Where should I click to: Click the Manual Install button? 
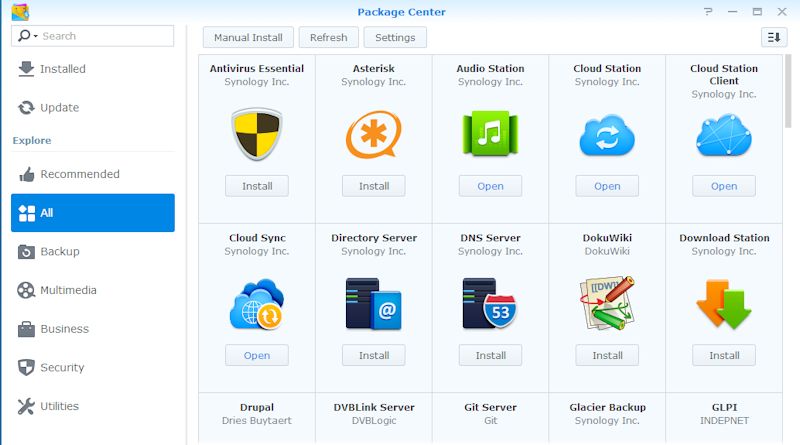coord(248,37)
